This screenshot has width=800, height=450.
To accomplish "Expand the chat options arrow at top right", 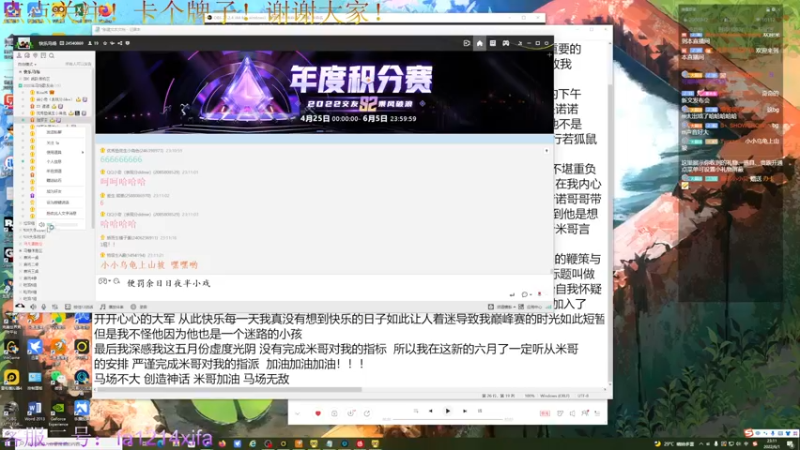I will (x=546, y=151).
